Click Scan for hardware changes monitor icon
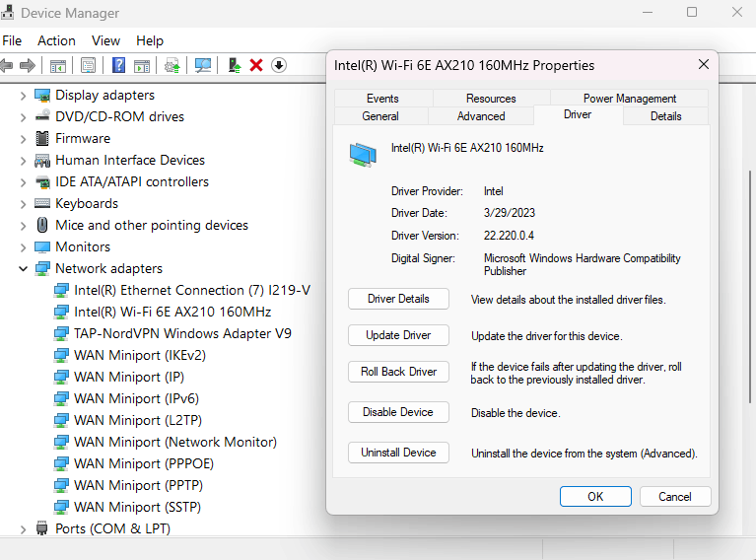Viewport: 756px width, 560px height. click(x=202, y=65)
